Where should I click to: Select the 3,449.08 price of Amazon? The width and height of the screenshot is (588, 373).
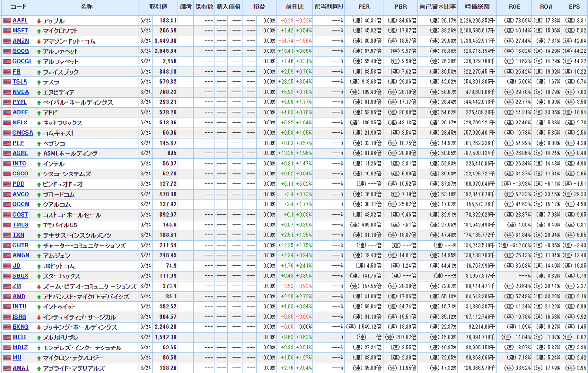pos(165,41)
